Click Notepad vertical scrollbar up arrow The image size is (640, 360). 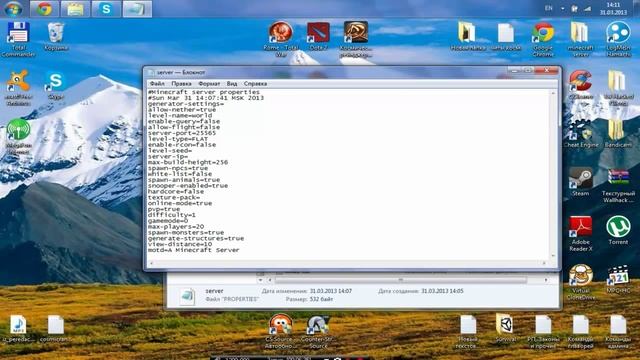[x=553, y=93]
